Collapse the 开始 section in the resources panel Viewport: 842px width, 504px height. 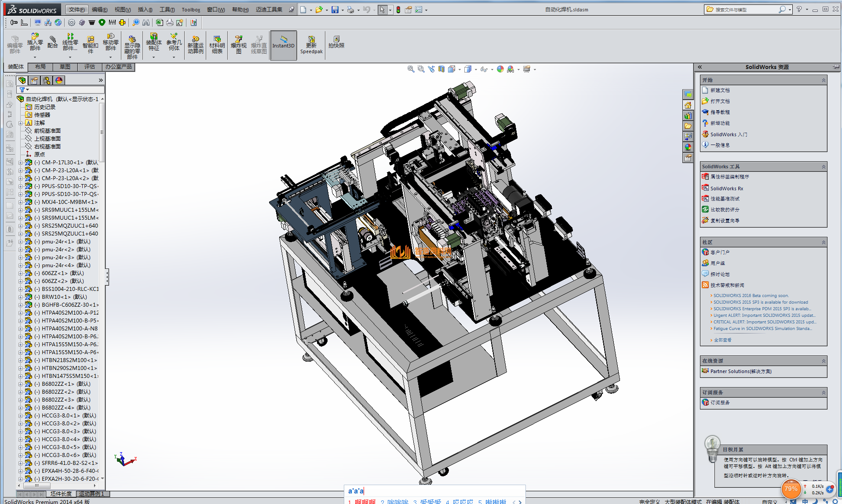click(824, 80)
